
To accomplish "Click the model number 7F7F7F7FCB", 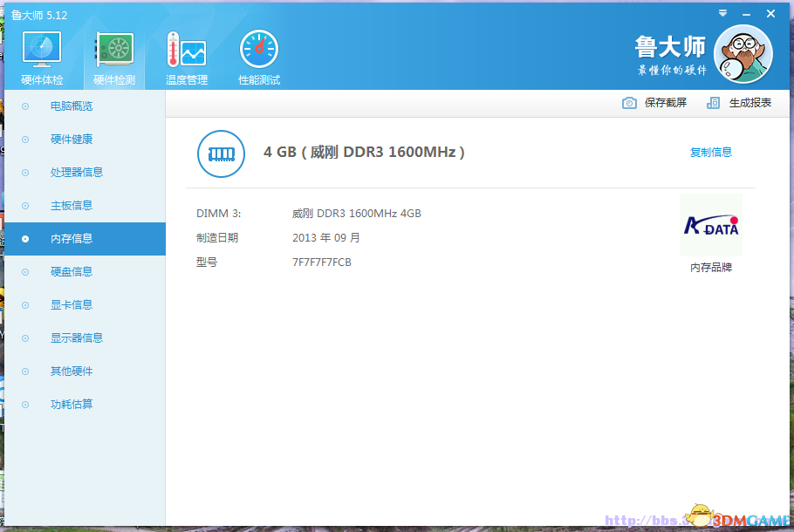I will (x=322, y=263).
